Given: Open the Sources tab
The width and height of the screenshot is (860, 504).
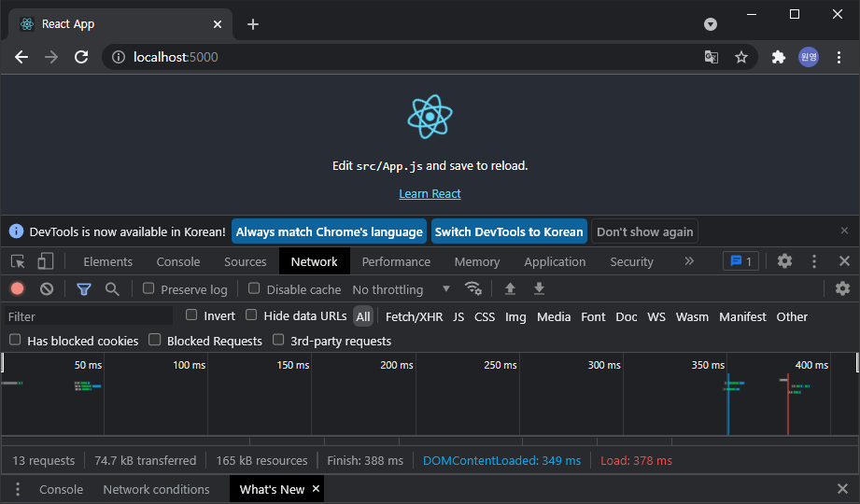Looking at the screenshot, I should (x=246, y=261).
